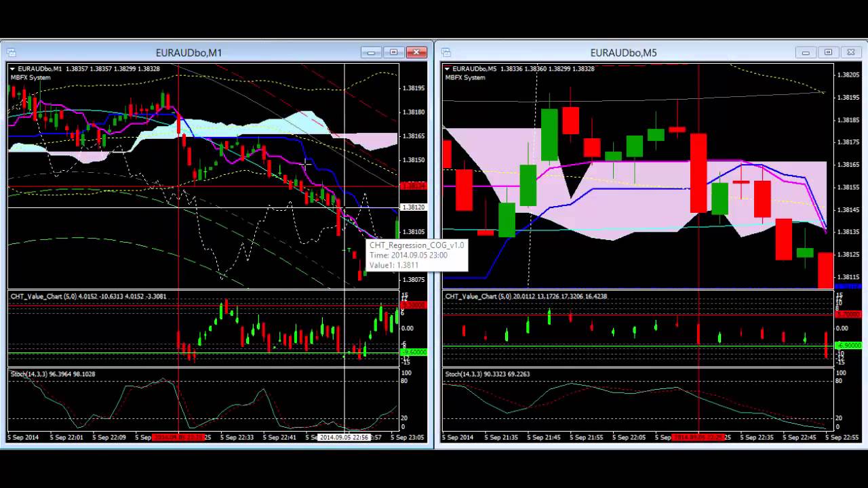Click the MBFX System label in M1 chart
This screenshot has height=488, width=868.
[31, 77]
